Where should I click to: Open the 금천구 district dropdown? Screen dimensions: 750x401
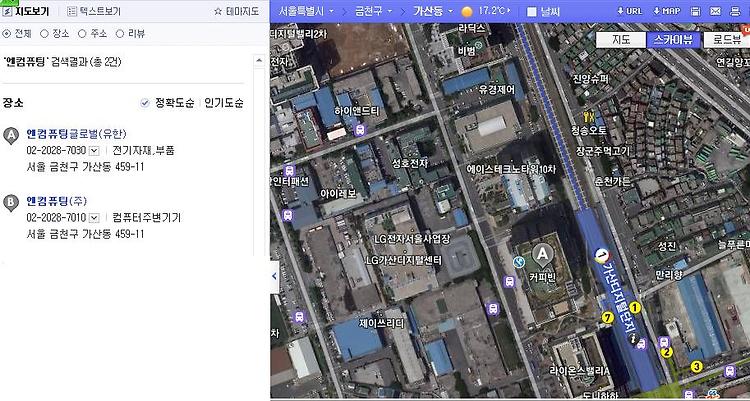tap(373, 11)
